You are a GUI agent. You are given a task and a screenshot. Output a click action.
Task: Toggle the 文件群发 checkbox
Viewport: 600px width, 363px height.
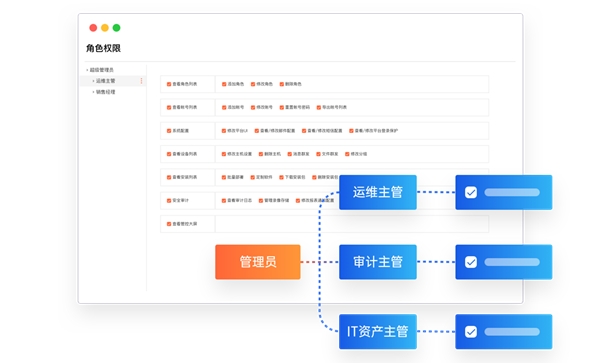pos(318,154)
